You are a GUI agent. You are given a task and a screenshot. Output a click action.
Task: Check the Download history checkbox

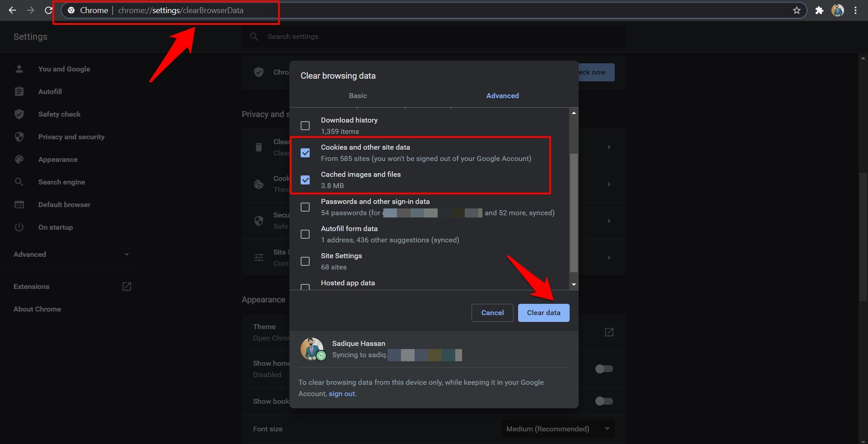tap(305, 126)
